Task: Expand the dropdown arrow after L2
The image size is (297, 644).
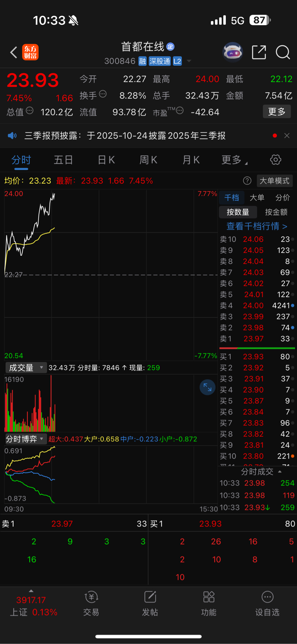Action: tap(189, 61)
